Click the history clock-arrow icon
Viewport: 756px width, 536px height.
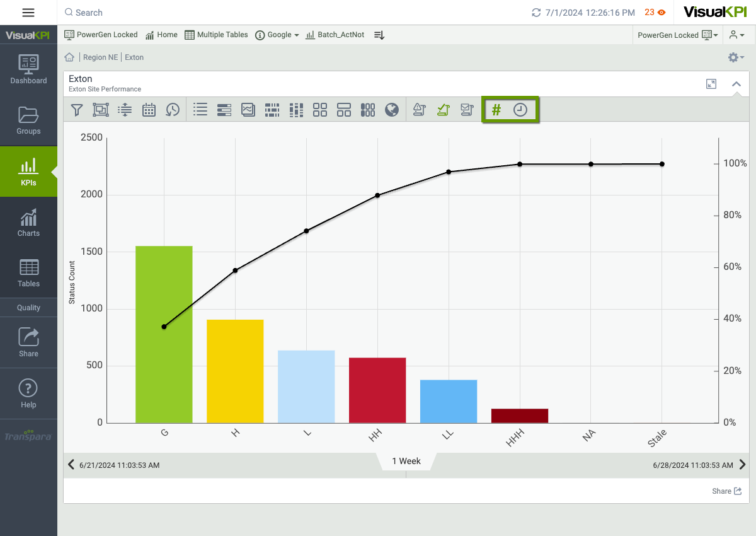click(173, 110)
